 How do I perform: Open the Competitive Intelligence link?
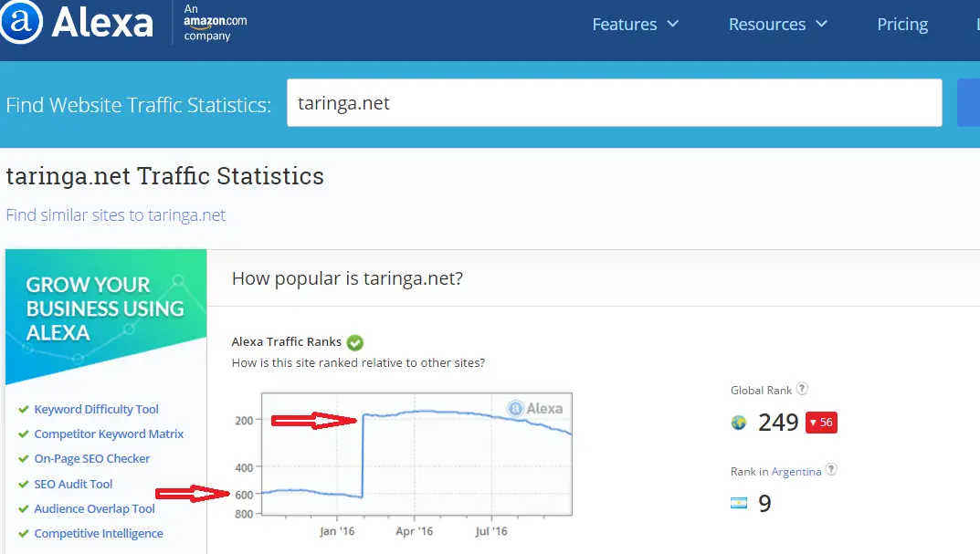pos(99,533)
